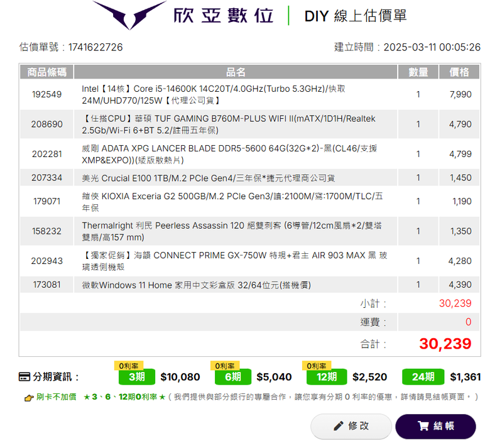This screenshot has width=490, height=448.
Task: Click the ★3、6、12期0利率★ text
Action: point(124,397)
